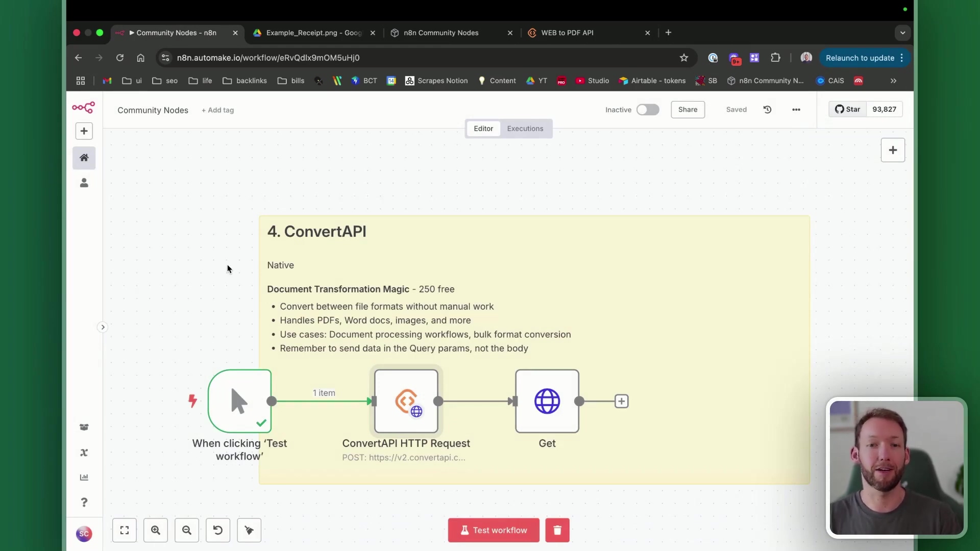This screenshot has width=980, height=551.
Task: Click the 4. ConvertAPI sticky note heading
Action: pyautogui.click(x=316, y=232)
